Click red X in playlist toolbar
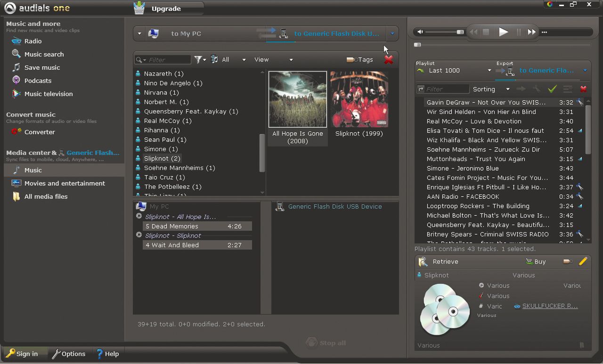The image size is (603, 364). 583,89
